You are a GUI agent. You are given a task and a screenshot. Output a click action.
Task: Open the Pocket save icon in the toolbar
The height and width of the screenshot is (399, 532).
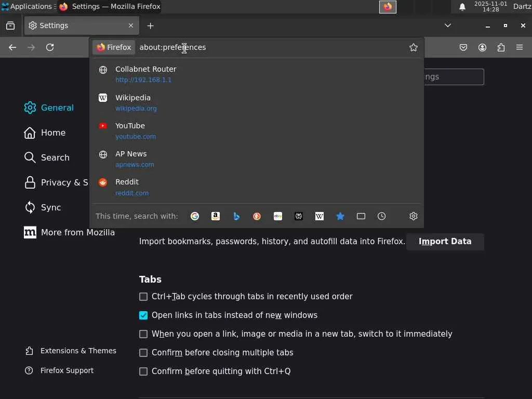463,47
